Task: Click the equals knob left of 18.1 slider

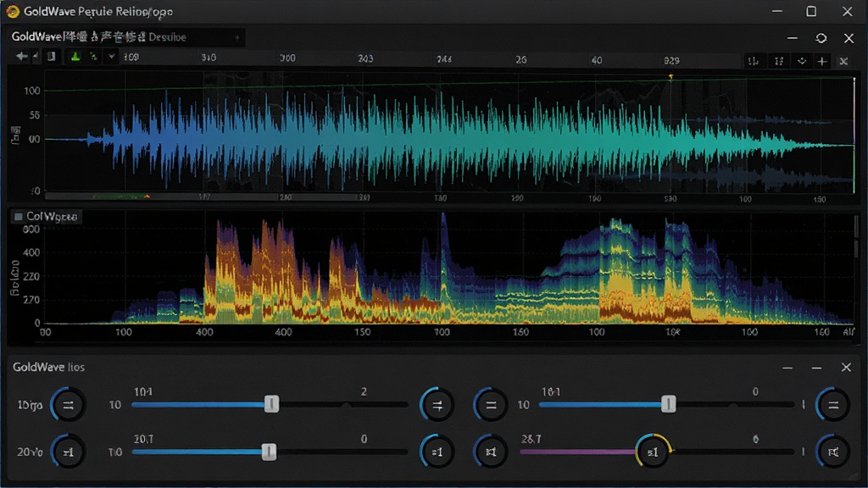Action: [491, 405]
